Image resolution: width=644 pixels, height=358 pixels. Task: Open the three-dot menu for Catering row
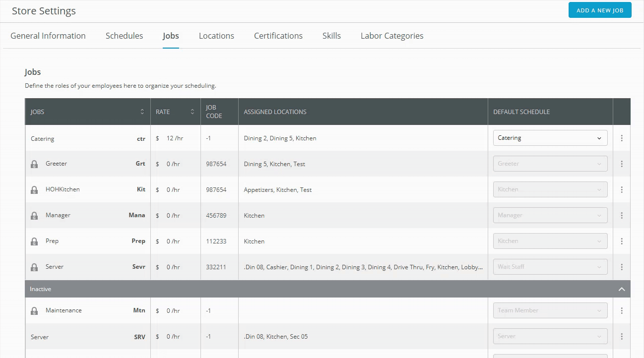[x=622, y=138]
